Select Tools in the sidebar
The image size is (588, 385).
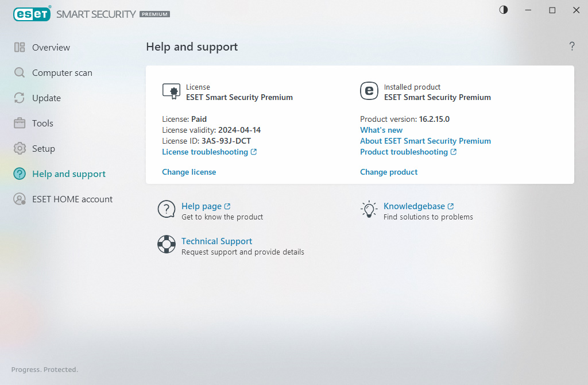pyautogui.click(x=42, y=123)
